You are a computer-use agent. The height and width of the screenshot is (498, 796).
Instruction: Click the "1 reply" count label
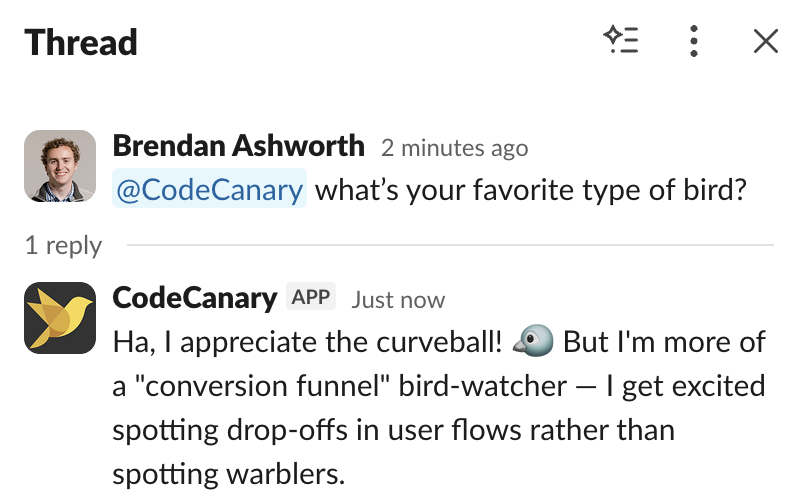click(63, 245)
